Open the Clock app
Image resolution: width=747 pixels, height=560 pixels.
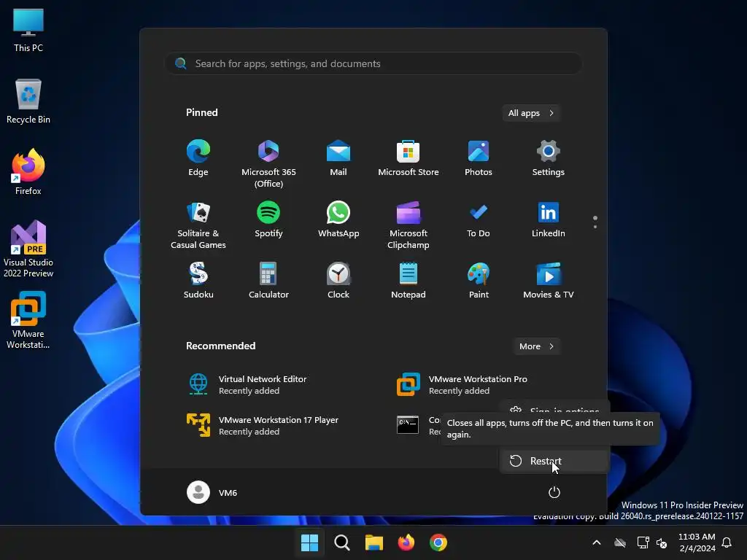click(x=338, y=281)
